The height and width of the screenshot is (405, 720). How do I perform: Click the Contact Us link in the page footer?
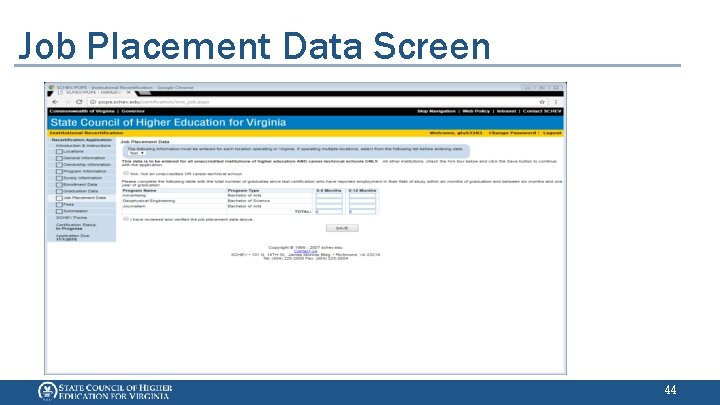tap(305, 251)
